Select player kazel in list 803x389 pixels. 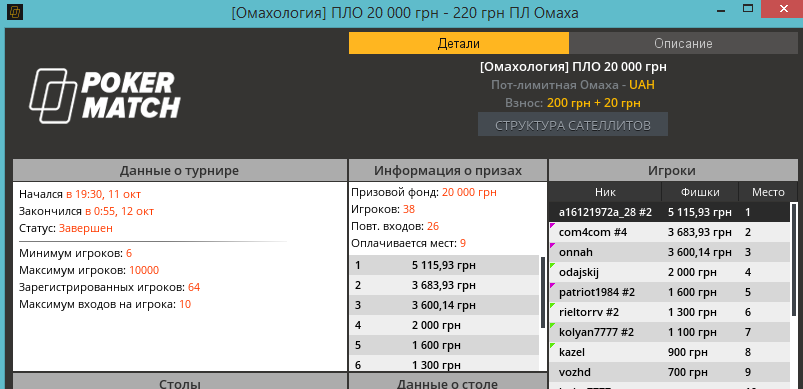(669, 352)
